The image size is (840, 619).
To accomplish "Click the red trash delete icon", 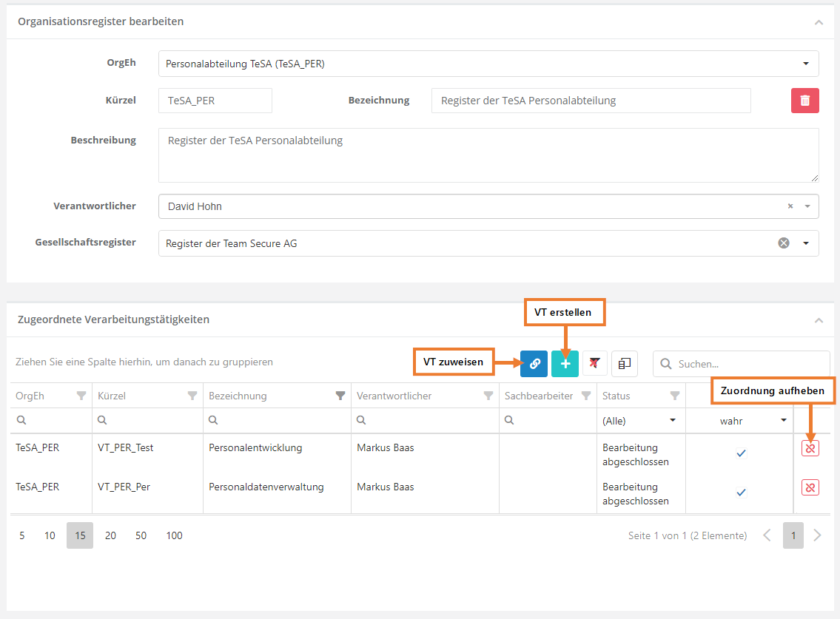I will [x=804, y=101].
